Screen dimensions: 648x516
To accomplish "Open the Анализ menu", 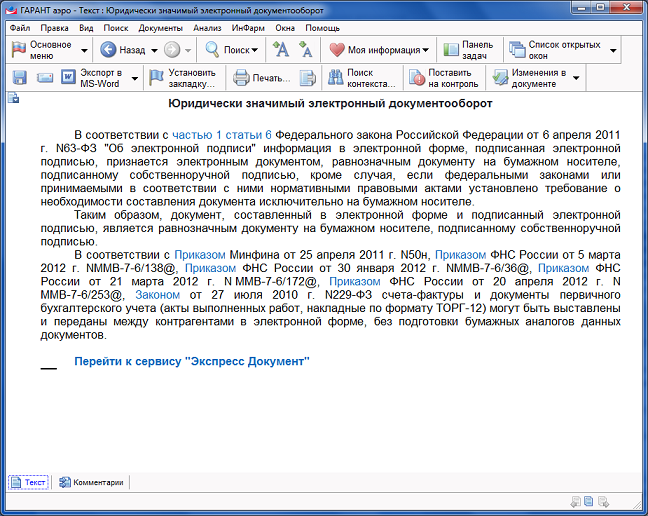I will click(x=207, y=28).
